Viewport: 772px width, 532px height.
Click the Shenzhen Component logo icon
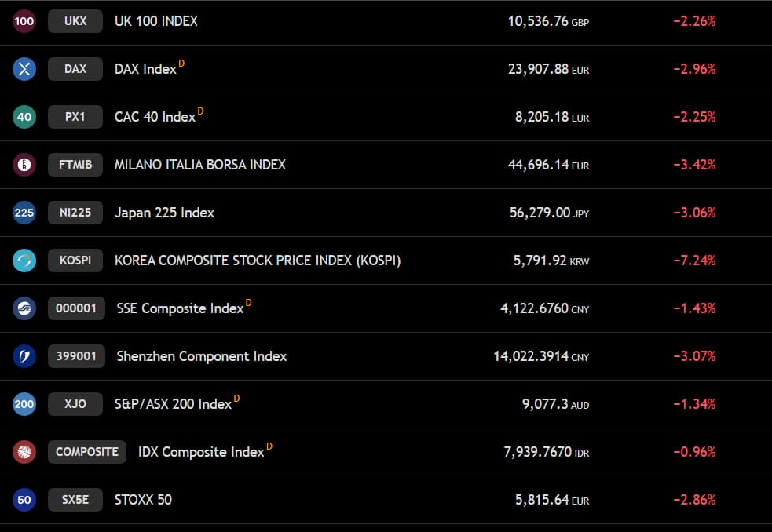(24, 356)
